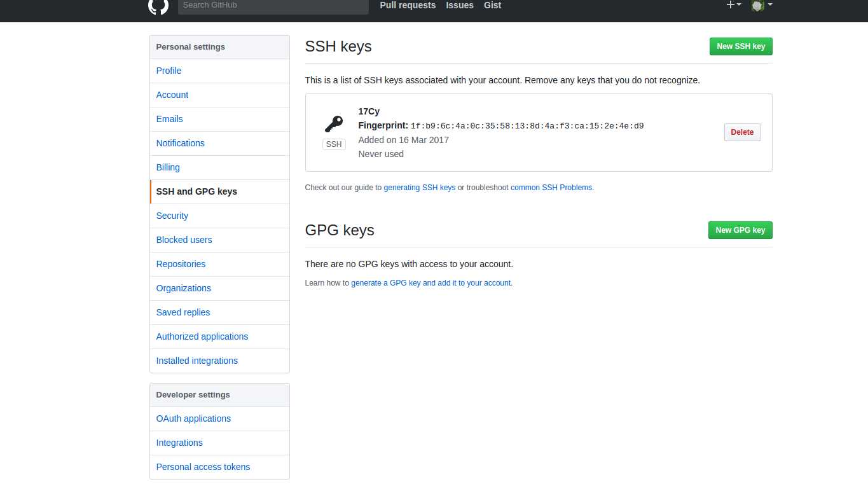This screenshot has width=868, height=491.
Task: Open Personal access tokens
Action: coord(219,467)
